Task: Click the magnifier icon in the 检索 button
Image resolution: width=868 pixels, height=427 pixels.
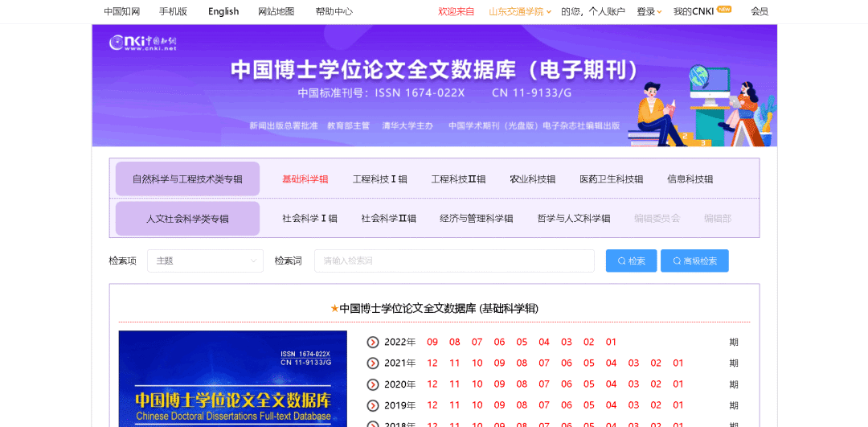Action: click(621, 261)
